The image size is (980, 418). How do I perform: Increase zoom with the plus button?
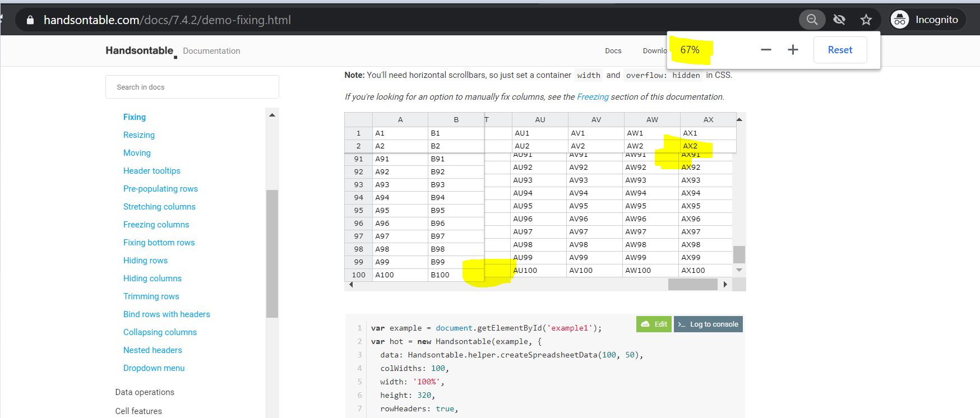(793, 50)
